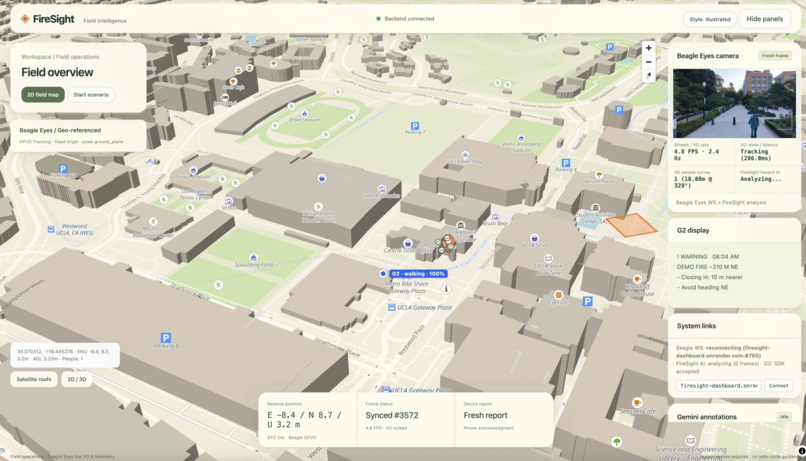Click the Kerckhoff Coffee House cup icon
Viewport: 806px width, 461px height.
(637, 279)
